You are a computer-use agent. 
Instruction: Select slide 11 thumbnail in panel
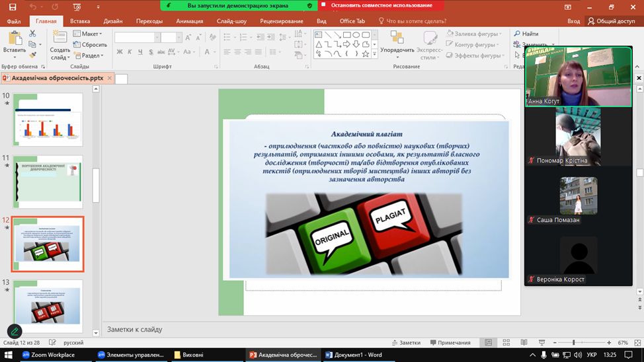(48, 181)
